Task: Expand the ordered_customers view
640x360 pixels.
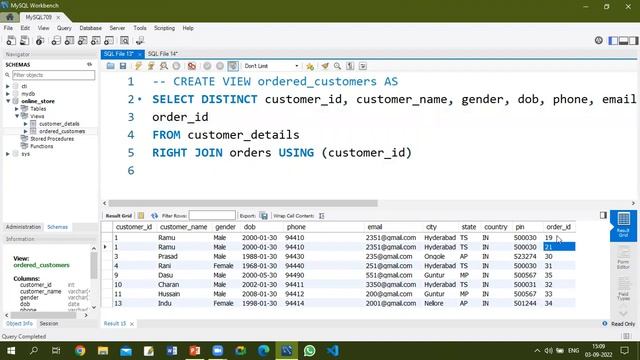Action: pyautogui.click(x=26, y=131)
